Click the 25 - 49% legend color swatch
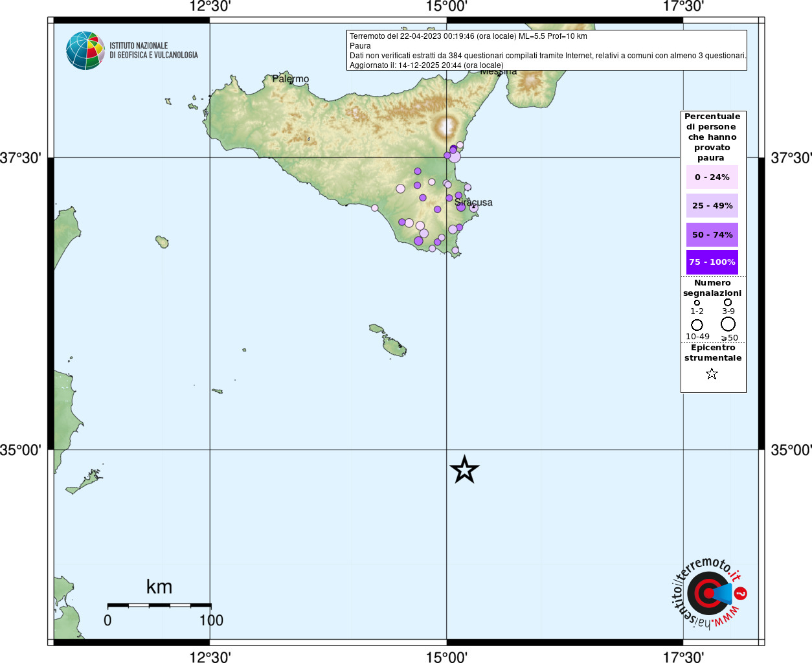The height and width of the screenshot is (663, 812). [712, 205]
